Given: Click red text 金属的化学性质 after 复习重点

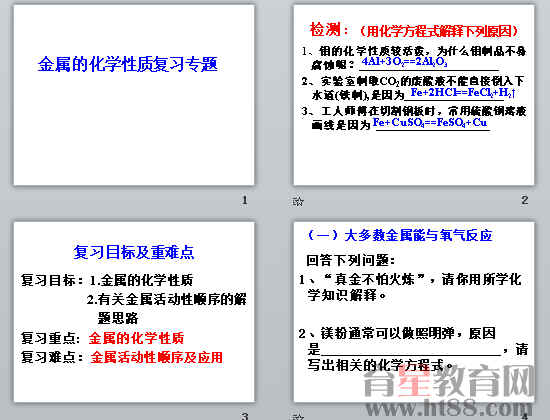Looking at the screenshot, I should click(136, 338).
